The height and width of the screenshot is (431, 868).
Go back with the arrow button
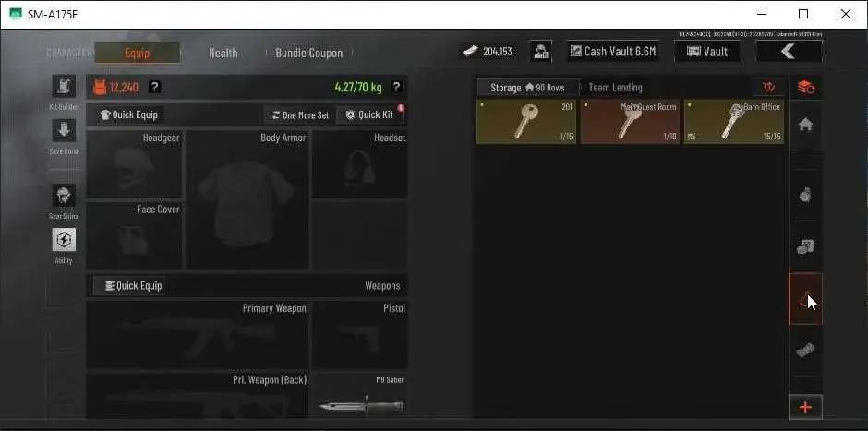[789, 52]
